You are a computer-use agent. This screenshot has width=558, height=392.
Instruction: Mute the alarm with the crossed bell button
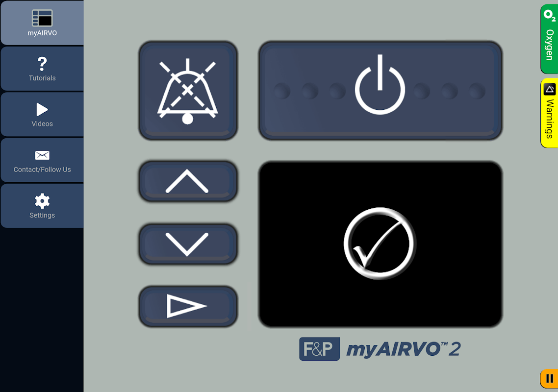coord(188,90)
